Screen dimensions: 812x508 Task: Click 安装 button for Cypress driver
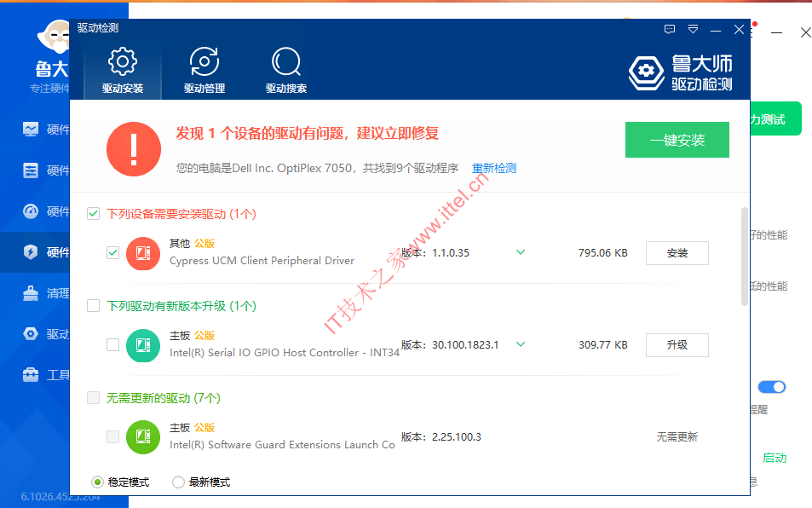pos(677,253)
